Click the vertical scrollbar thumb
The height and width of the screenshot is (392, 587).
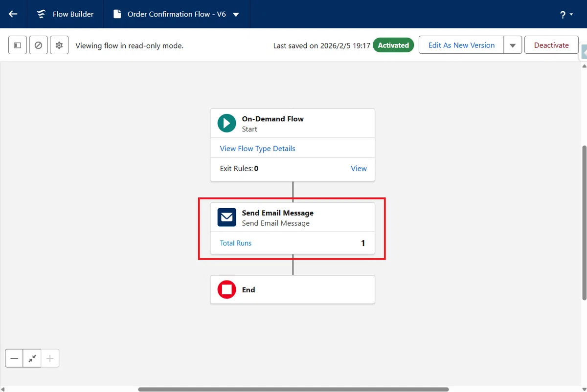coord(584,222)
